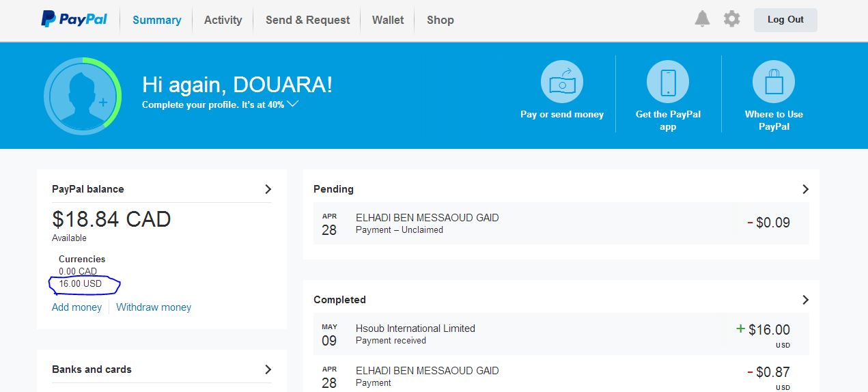Image resolution: width=868 pixels, height=392 pixels.
Task: Click the -$0.09 pending amount
Action: pyautogui.click(x=768, y=222)
